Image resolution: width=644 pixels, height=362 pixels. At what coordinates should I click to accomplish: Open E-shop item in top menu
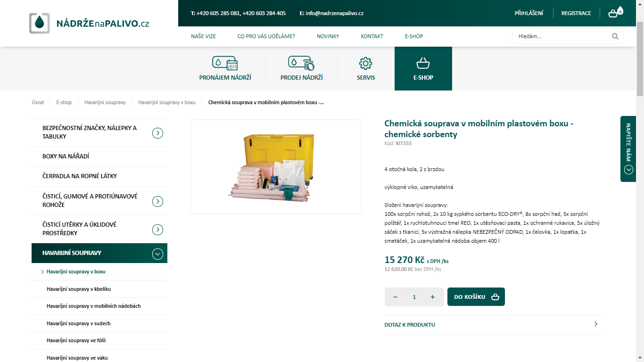414,36
